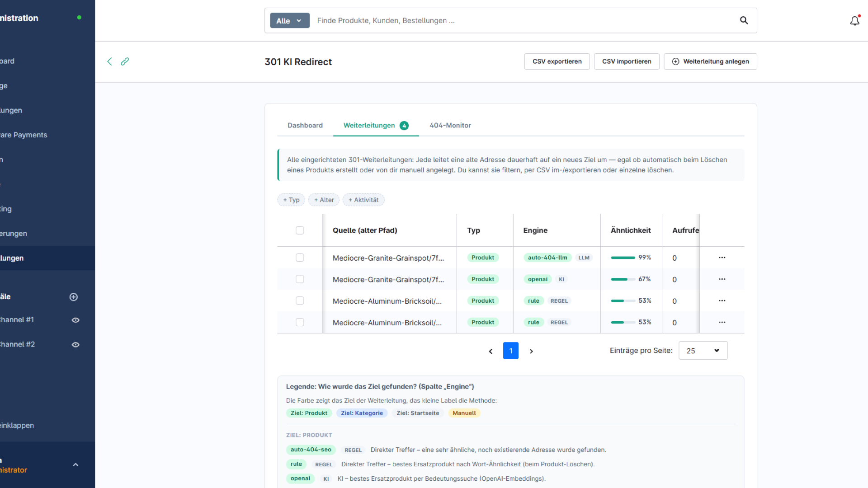
Task: Click the Ziel: Kategorie legend tag
Action: (362, 413)
